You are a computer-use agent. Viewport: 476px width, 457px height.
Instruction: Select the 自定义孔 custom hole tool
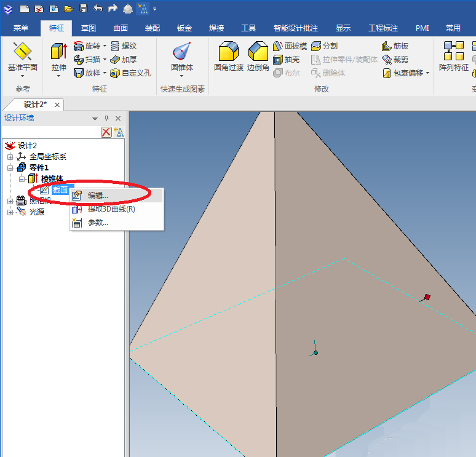click(130, 73)
